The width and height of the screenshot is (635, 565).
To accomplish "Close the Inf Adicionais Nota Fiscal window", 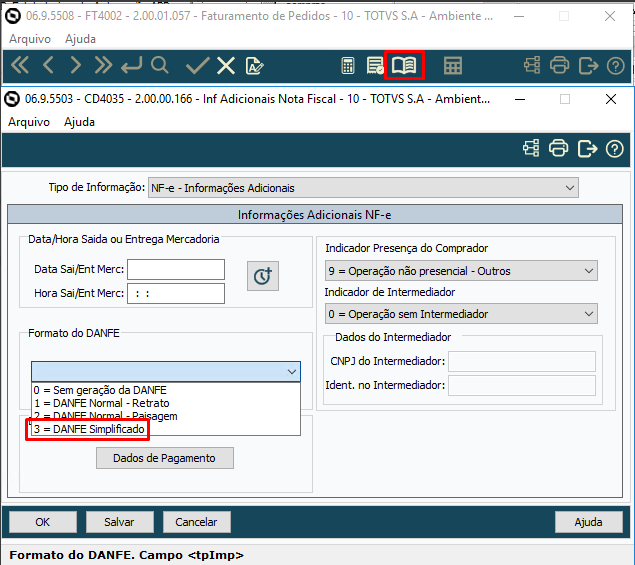I will click(611, 99).
